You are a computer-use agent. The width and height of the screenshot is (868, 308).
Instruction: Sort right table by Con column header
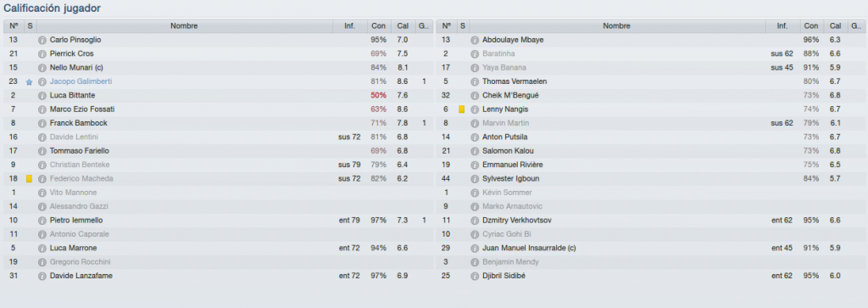(x=811, y=26)
